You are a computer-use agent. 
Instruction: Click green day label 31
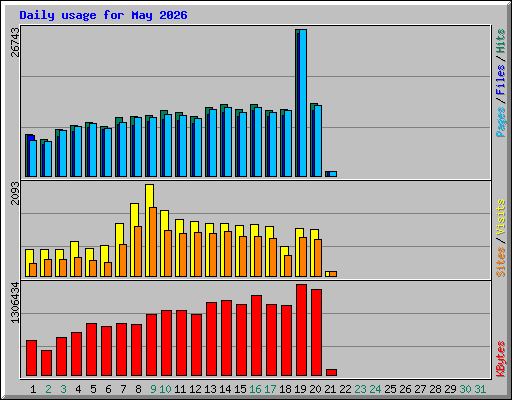coord(480,389)
